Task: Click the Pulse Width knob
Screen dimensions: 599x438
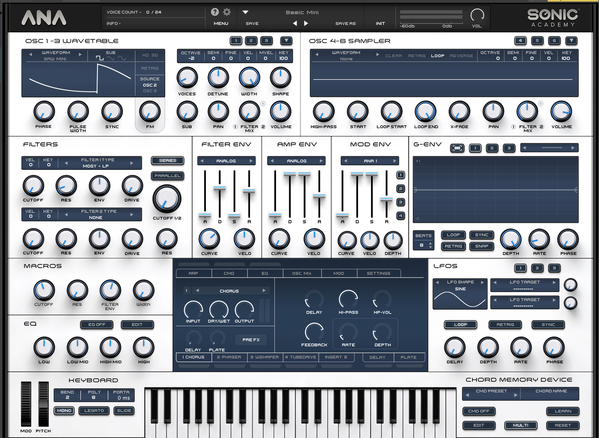Action: point(78,111)
